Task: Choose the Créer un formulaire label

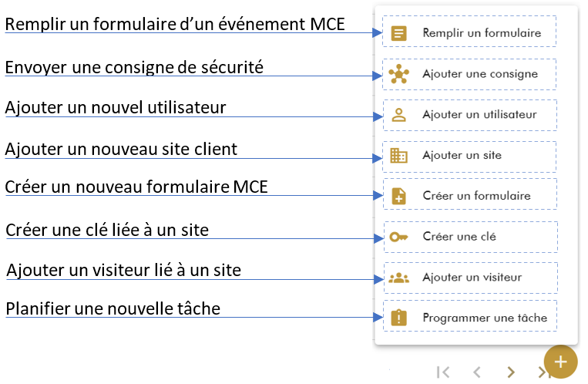Action: click(476, 197)
